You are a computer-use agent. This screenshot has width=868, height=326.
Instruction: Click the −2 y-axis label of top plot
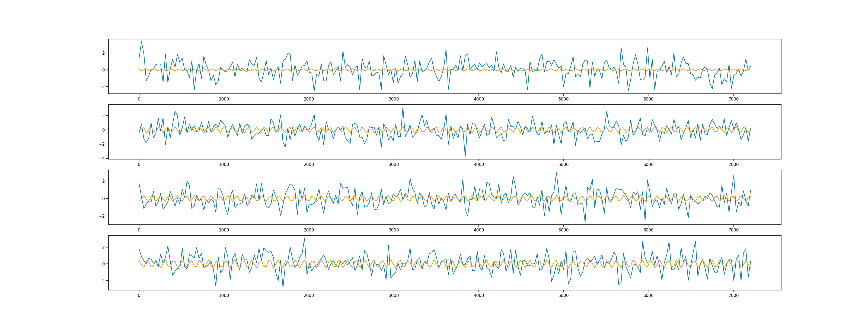[x=102, y=86]
